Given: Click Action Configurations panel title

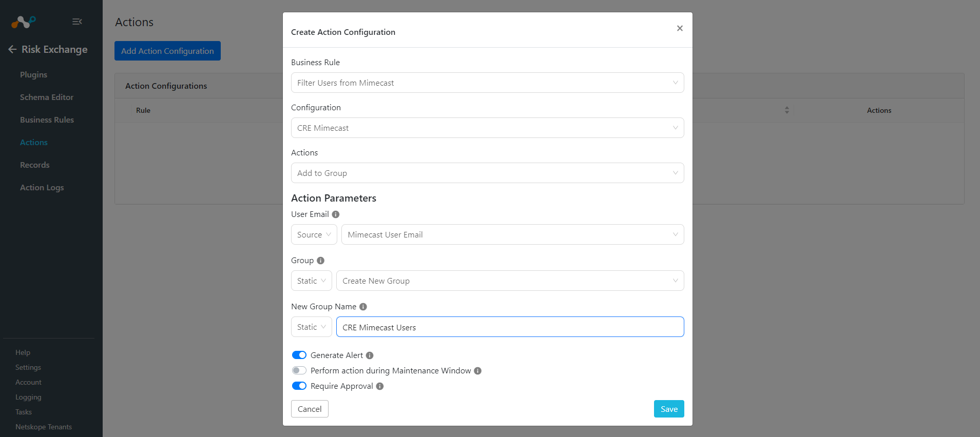Looking at the screenshot, I should [x=166, y=86].
